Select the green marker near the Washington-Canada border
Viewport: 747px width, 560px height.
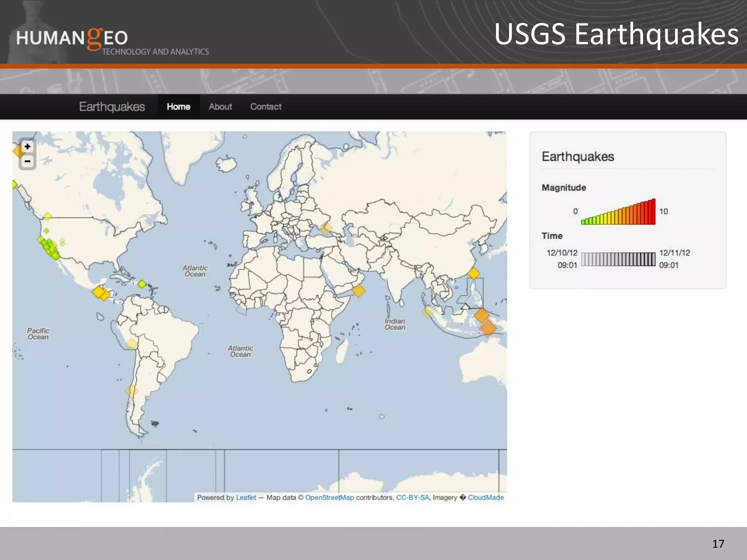coord(47,217)
